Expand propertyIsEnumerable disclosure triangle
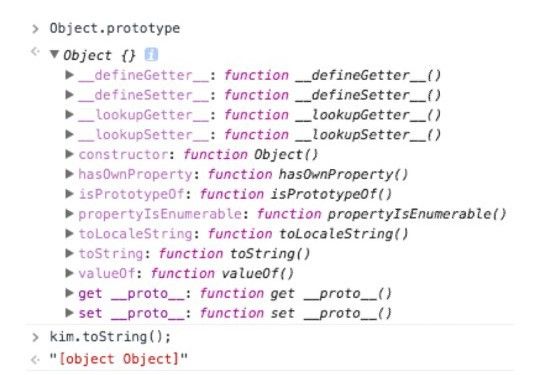538x375 pixels. tap(70, 214)
